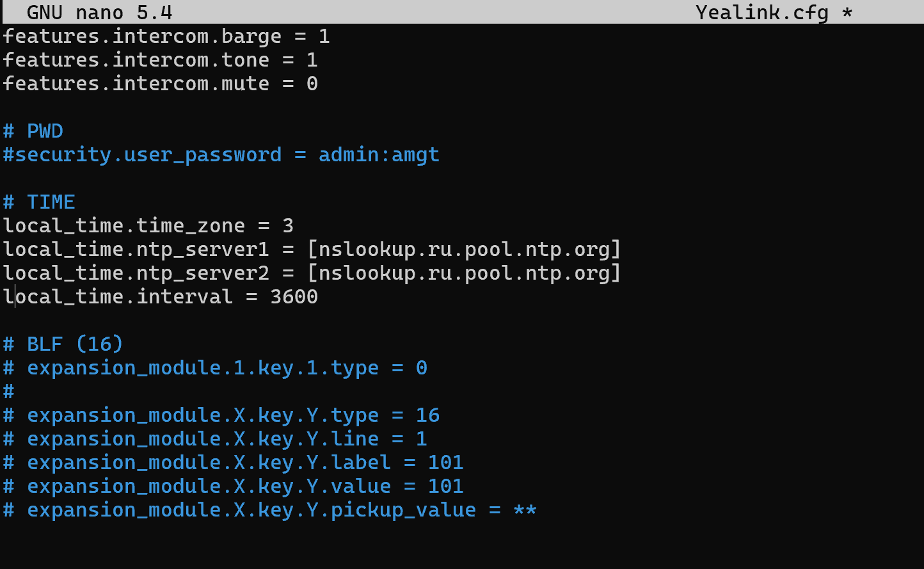The image size is (924, 569).
Task: Click the time_zone value 3
Action: [x=288, y=226]
